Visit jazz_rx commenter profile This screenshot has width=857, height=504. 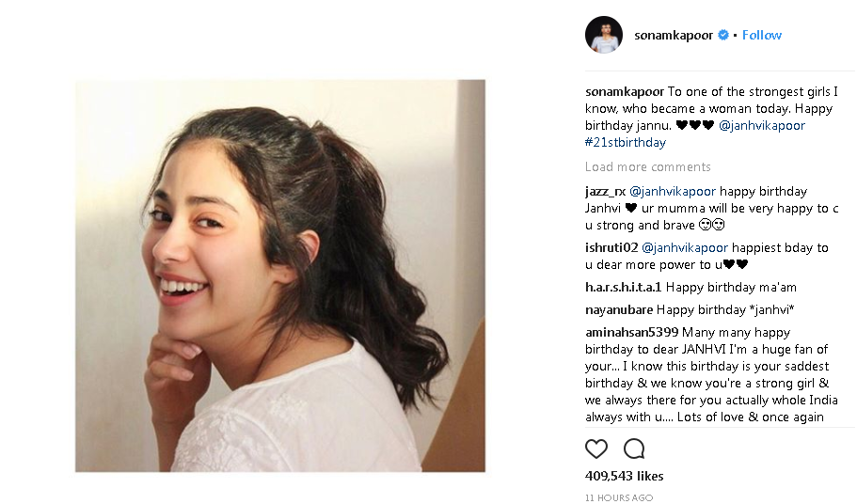(605, 191)
